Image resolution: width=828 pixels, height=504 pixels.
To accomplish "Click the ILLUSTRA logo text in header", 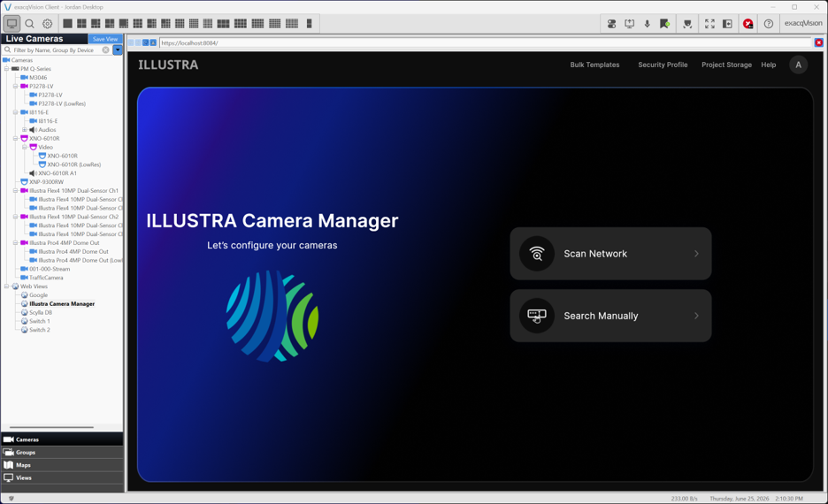I will pyautogui.click(x=168, y=65).
